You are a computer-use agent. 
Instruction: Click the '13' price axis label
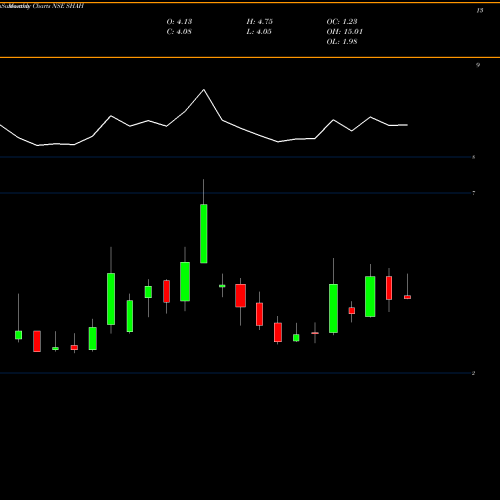(x=480, y=11)
